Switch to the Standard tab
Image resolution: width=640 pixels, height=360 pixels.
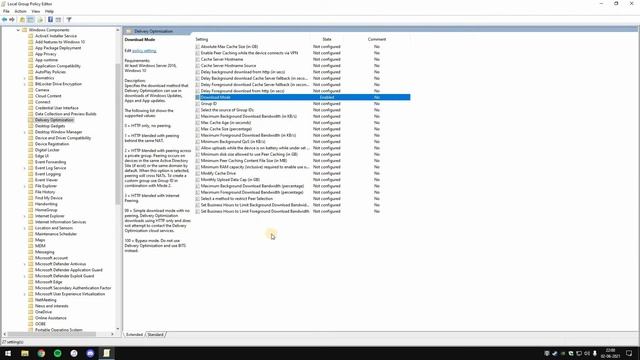point(156,334)
